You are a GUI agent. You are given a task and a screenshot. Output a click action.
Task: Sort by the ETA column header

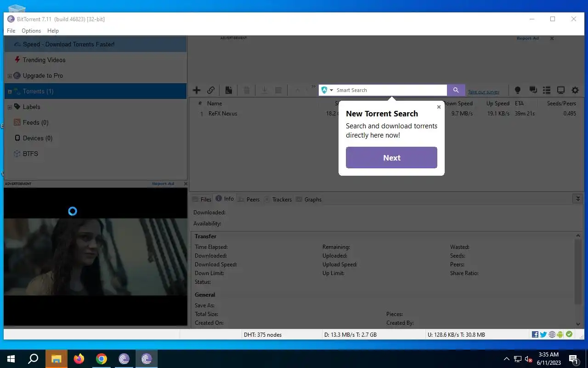coord(519,103)
